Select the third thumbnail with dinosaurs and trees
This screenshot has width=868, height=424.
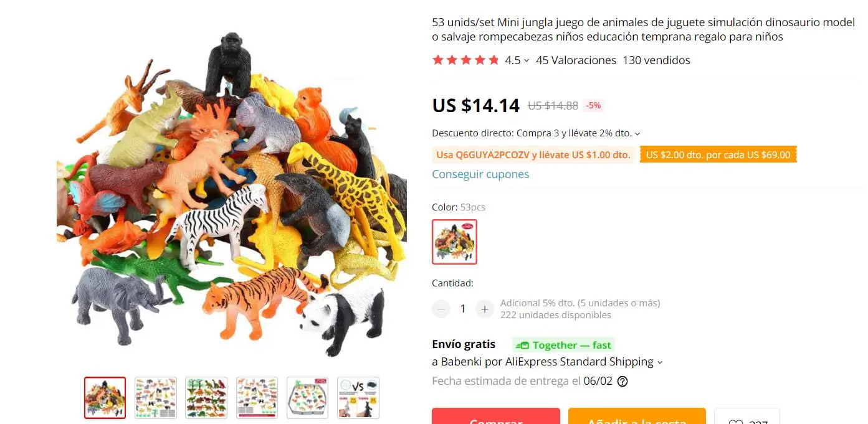coord(206,398)
